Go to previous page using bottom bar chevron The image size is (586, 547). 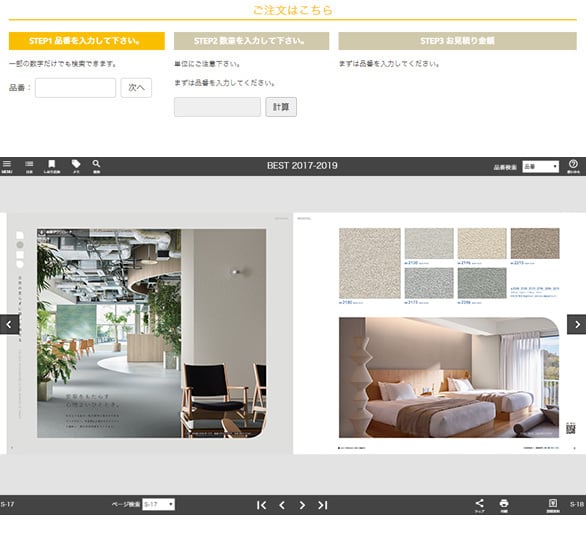click(282, 505)
